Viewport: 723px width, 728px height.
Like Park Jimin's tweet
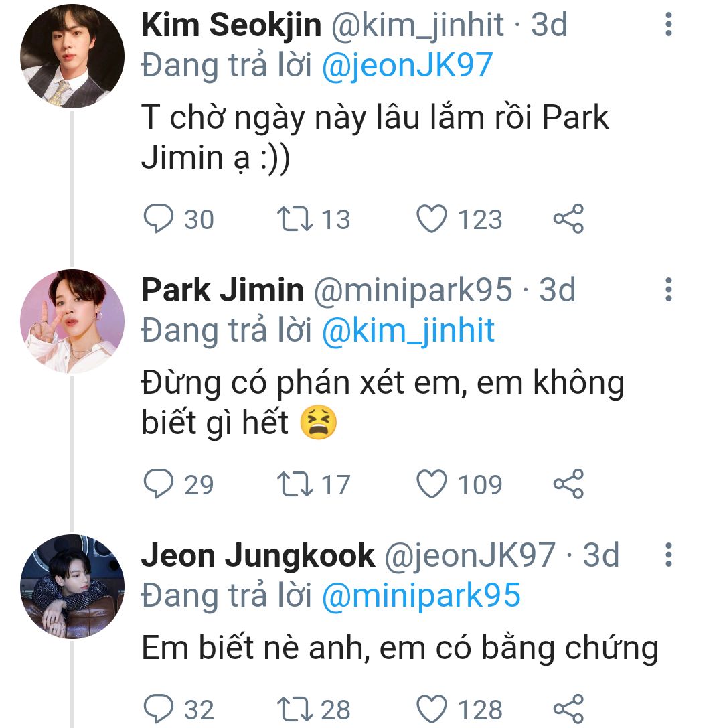click(x=432, y=484)
